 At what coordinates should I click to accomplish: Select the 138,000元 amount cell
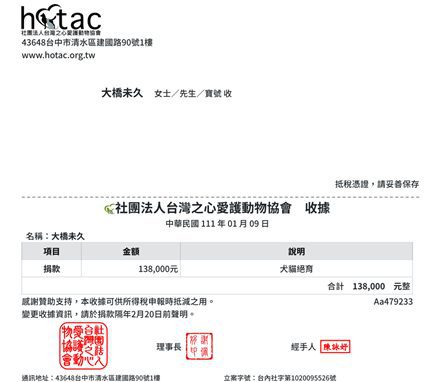point(131,269)
